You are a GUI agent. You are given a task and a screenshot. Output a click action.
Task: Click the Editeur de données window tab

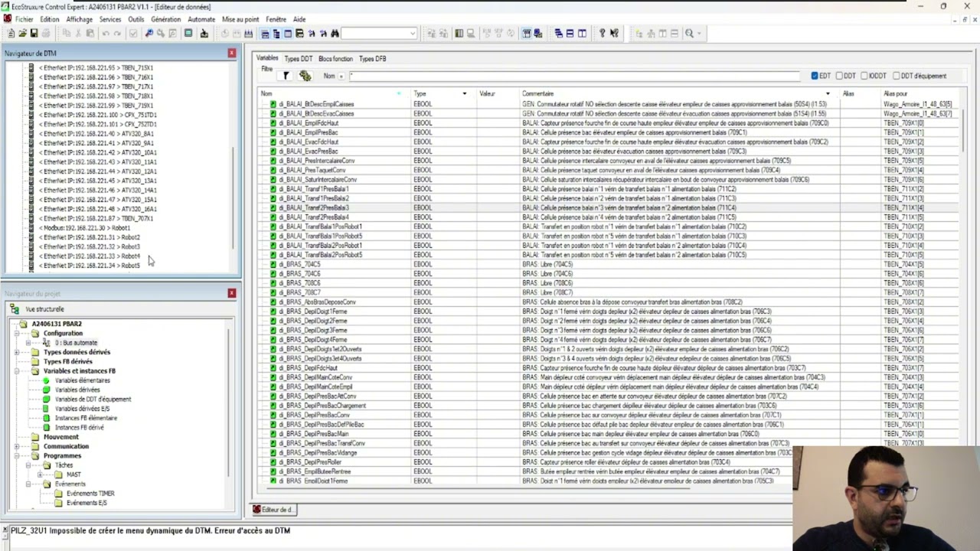click(274, 510)
